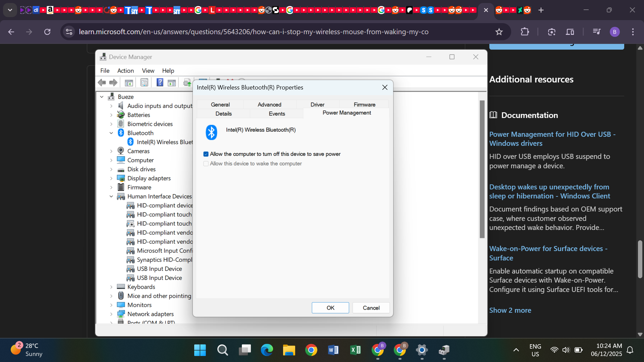
Task: Expand Mice and other pointing devices
Action: pyautogui.click(x=111, y=296)
